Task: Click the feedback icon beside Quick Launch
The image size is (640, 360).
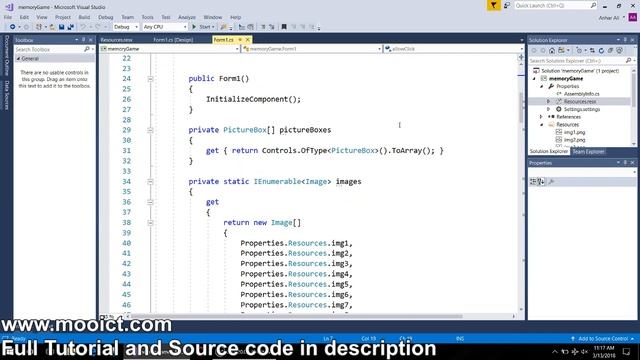Action: tap(507, 5)
